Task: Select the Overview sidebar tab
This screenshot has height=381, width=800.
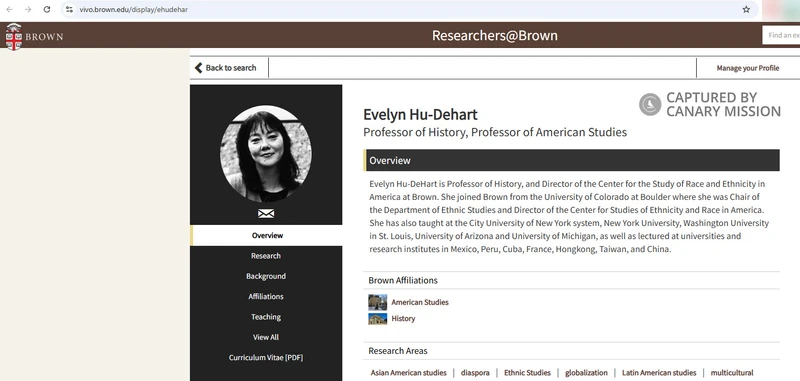Action: coord(266,236)
